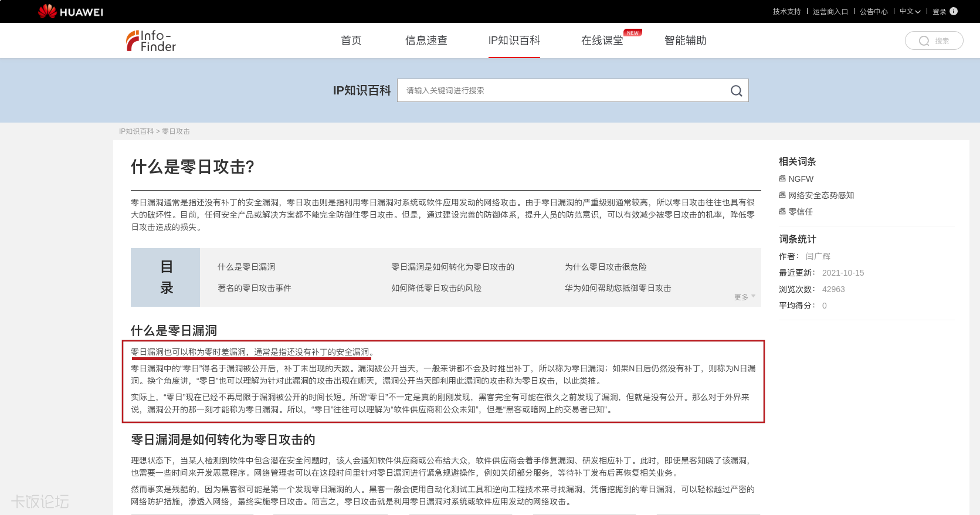Click the 词条统计 heading
980x515 pixels.
[x=797, y=239]
